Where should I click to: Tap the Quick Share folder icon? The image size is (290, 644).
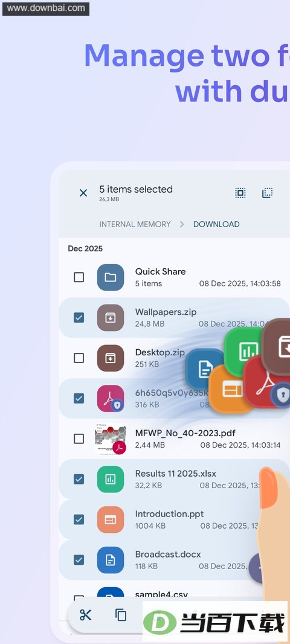(111, 277)
